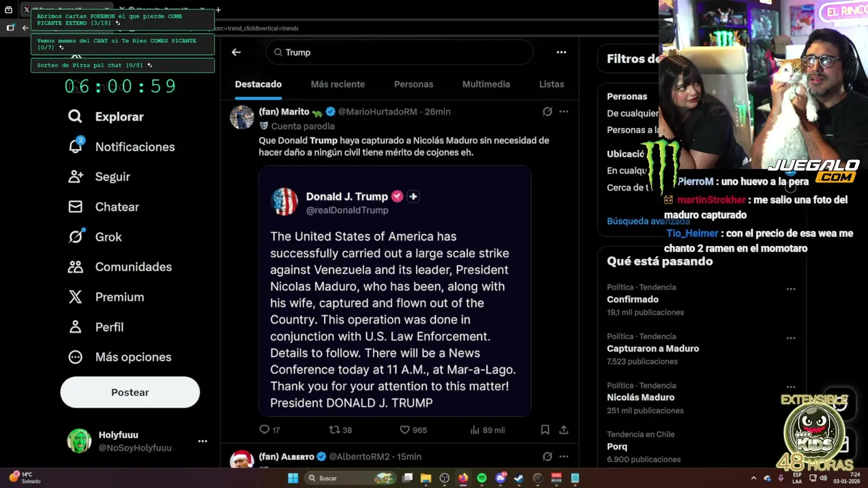Click browser back navigation arrow

[25, 28]
